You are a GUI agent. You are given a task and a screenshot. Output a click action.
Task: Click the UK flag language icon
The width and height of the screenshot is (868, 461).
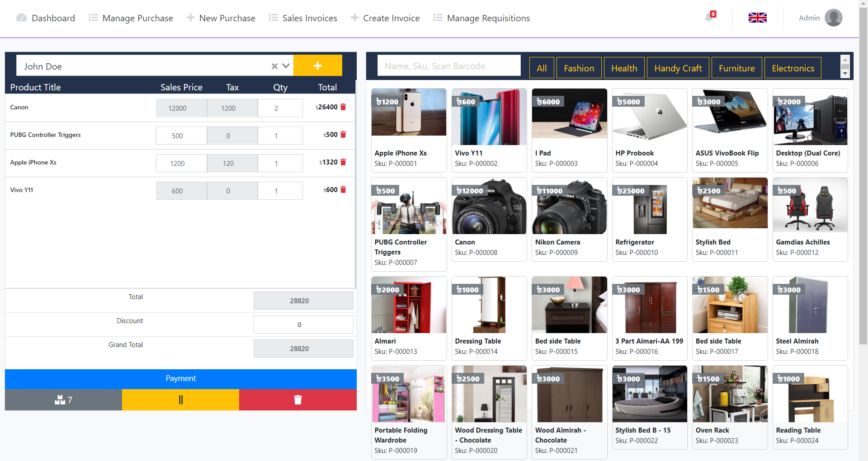click(757, 18)
